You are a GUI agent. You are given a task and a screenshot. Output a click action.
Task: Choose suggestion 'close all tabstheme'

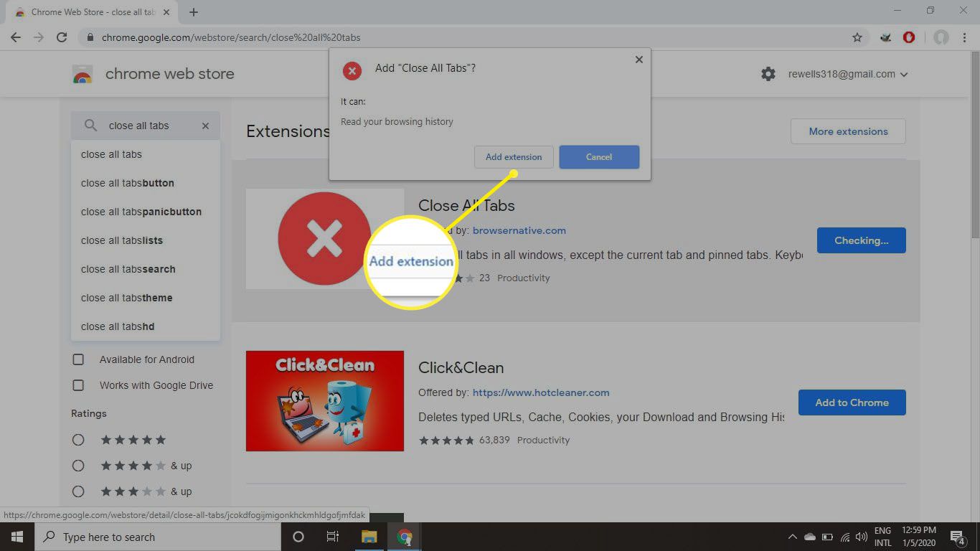(146, 298)
